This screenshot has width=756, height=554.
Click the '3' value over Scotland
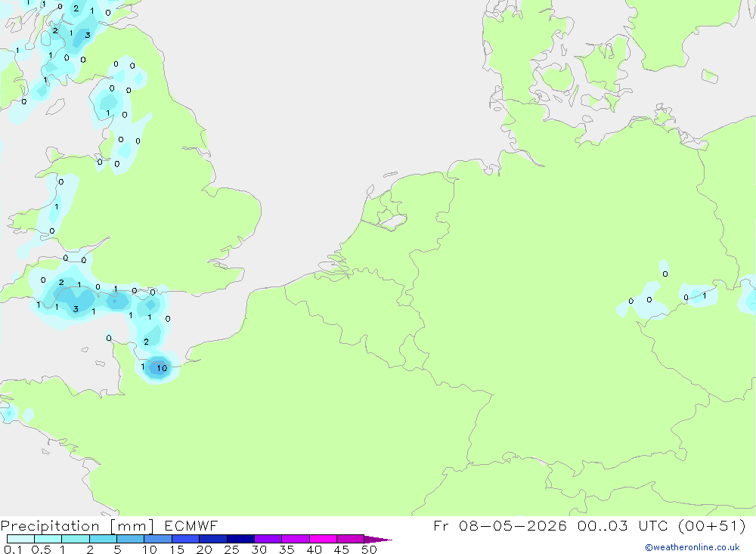(x=87, y=36)
